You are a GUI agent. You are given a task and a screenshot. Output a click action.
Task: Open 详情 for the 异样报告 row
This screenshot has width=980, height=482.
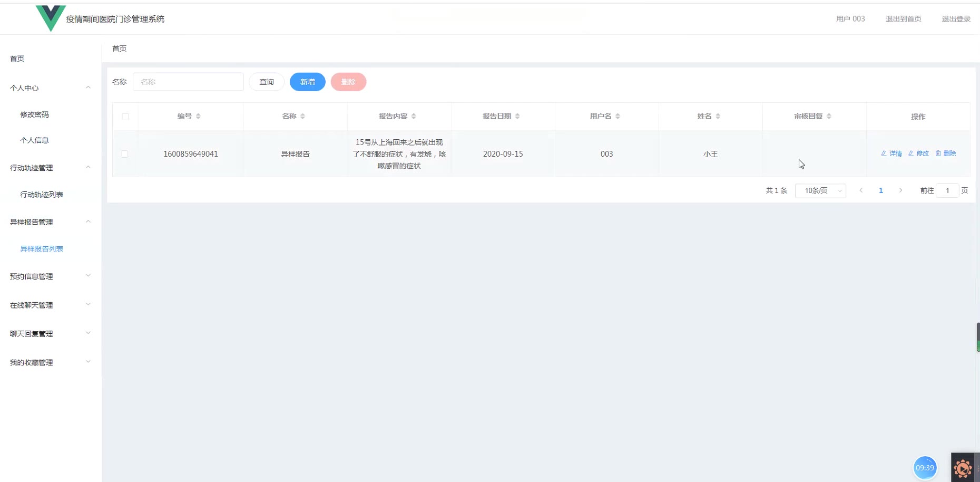[891, 153]
